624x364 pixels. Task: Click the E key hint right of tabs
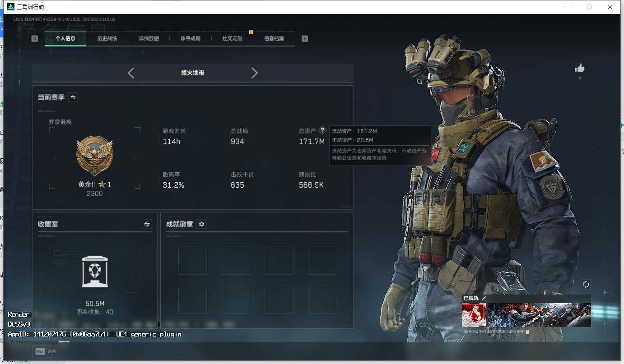(x=305, y=39)
